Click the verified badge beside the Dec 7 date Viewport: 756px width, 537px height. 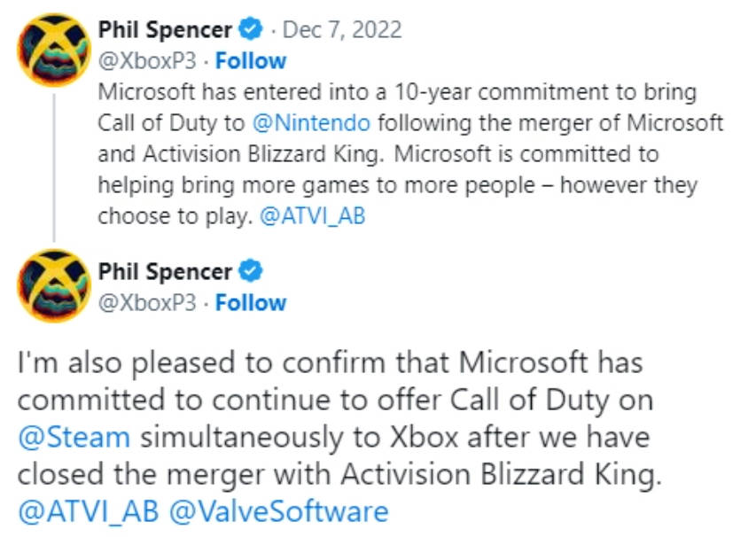[x=251, y=29]
